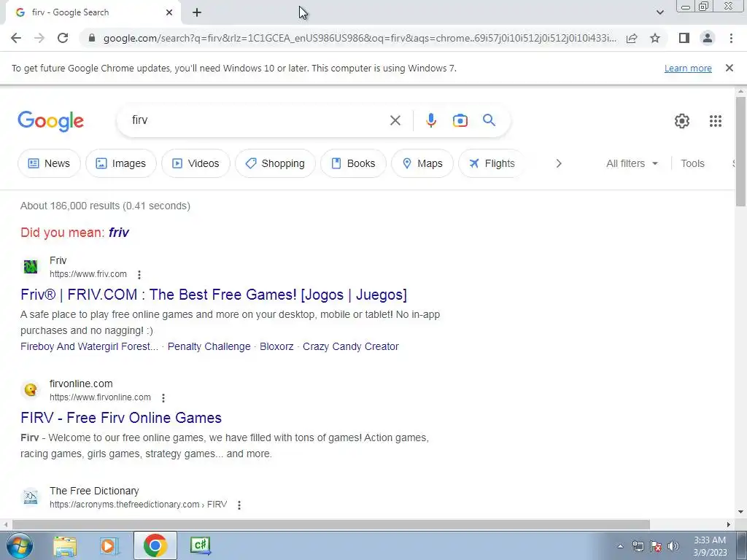Open more options for firvonline.com result
Image resolution: width=747 pixels, height=560 pixels.
pyautogui.click(x=163, y=398)
